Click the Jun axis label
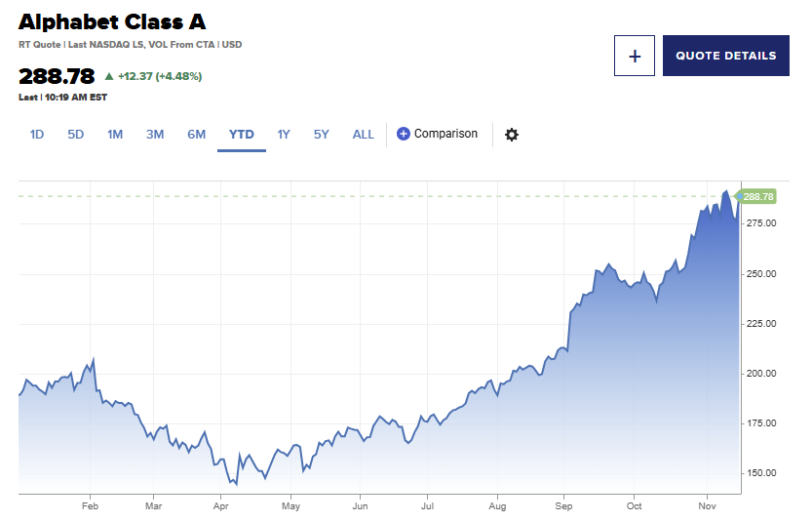Viewport: 812px width, 522px height. tap(360, 506)
